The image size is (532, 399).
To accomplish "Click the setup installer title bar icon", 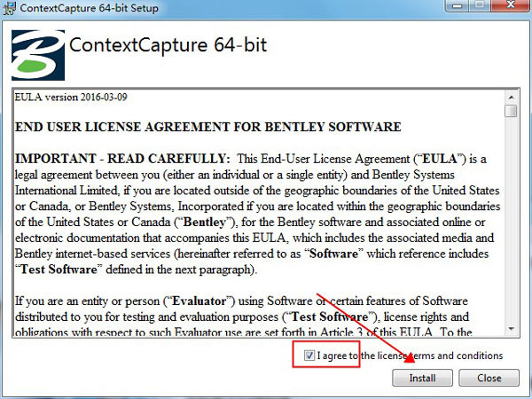I will 9,8.
